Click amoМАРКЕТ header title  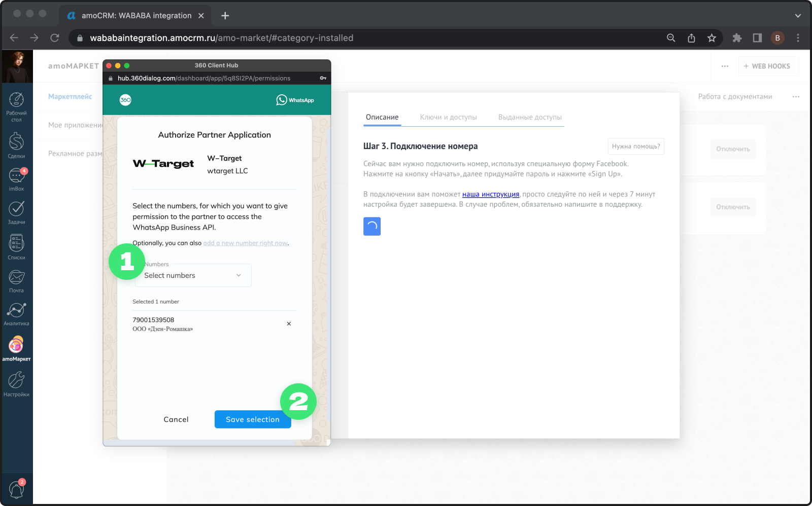tap(73, 66)
